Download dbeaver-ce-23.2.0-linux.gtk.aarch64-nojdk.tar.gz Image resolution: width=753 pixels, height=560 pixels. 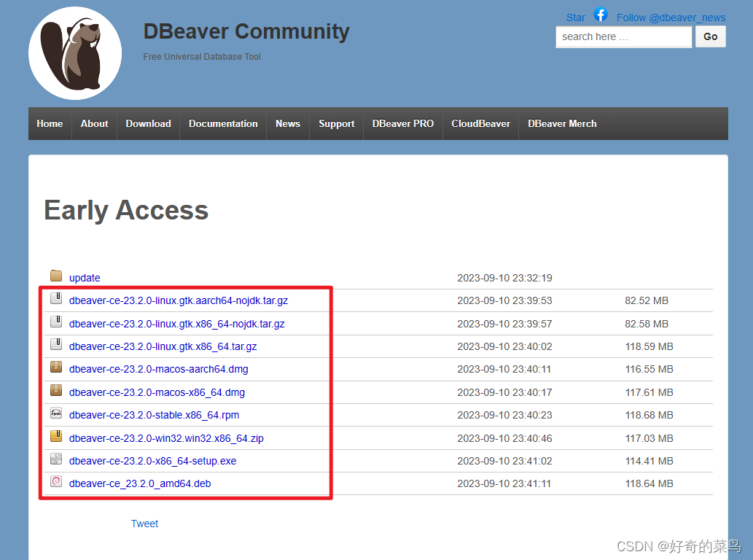coord(179,300)
